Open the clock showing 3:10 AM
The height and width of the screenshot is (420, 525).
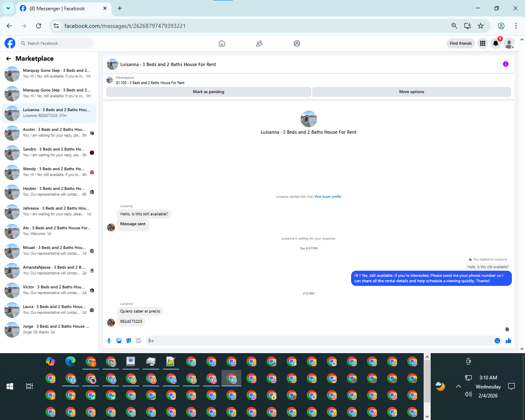(488, 378)
